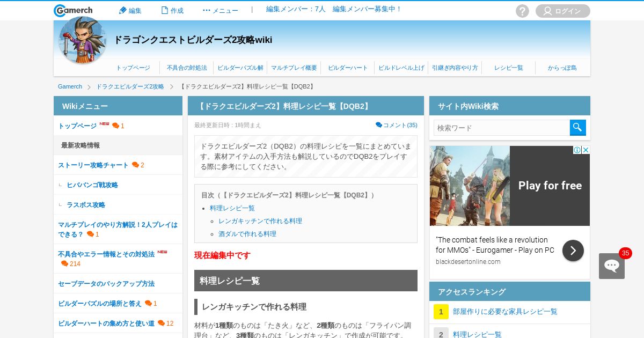
Task: Click the Gamerch logo
Action: pos(73,10)
